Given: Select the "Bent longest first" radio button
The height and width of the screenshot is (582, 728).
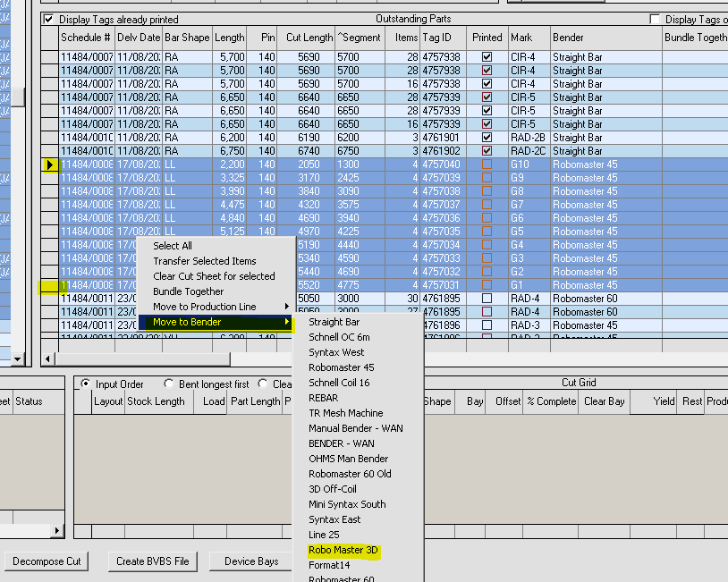Looking at the screenshot, I should point(169,384).
